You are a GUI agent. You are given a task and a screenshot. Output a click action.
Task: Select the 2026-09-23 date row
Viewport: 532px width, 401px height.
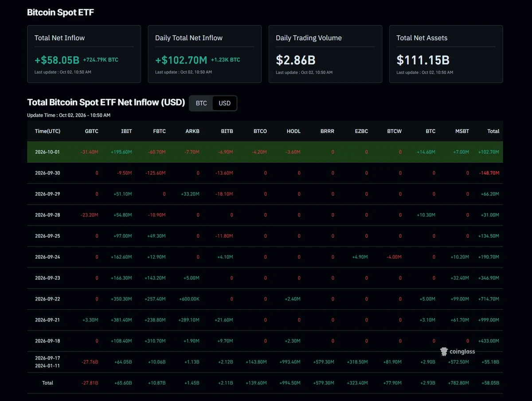[265, 278]
